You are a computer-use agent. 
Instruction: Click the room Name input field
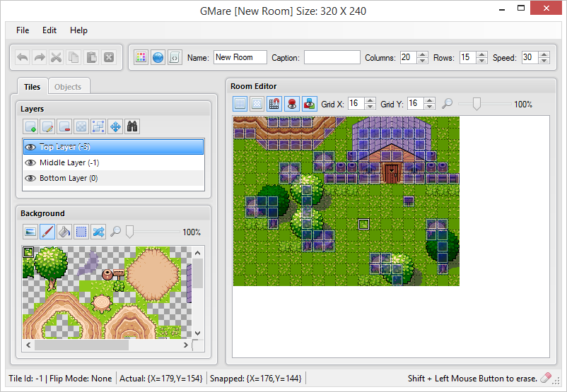click(240, 57)
